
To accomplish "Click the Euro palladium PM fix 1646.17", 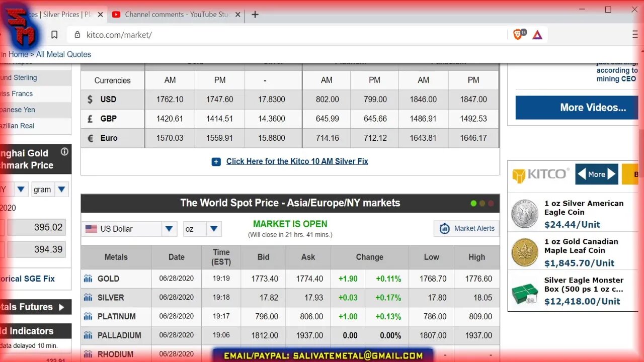I will point(473,138).
